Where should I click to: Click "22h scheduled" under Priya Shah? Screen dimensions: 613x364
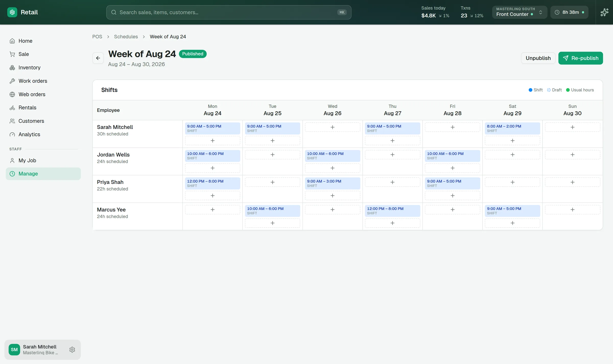pyautogui.click(x=112, y=189)
